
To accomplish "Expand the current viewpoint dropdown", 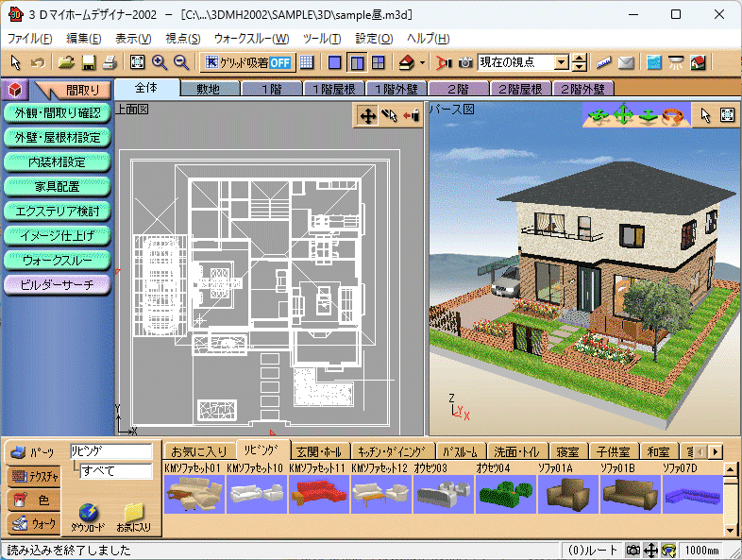I will click(562, 62).
